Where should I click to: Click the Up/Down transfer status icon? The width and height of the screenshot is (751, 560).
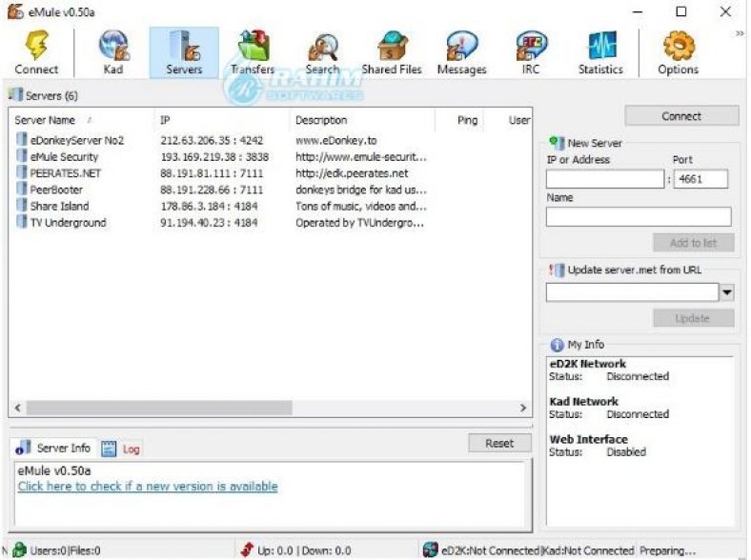tap(247, 550)
